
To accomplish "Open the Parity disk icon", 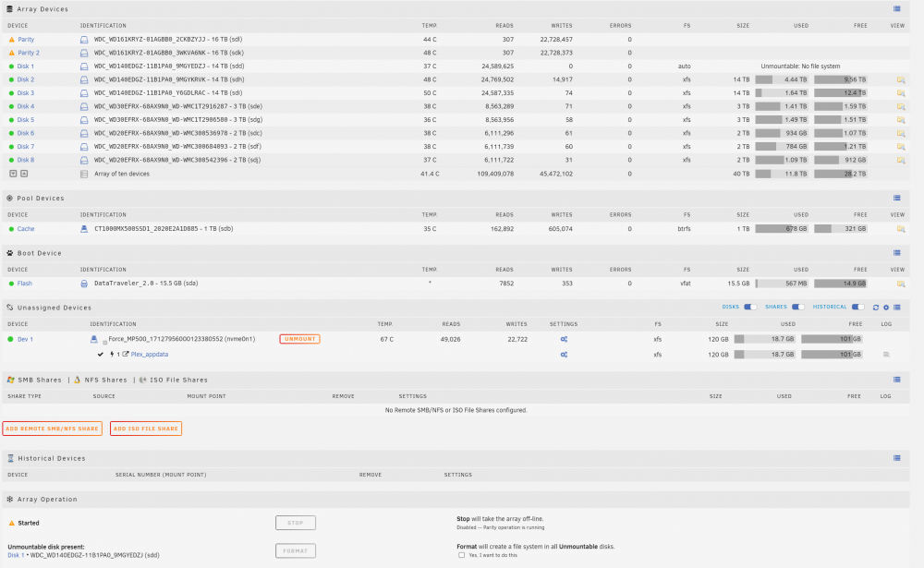I will (x=84, y=40).
